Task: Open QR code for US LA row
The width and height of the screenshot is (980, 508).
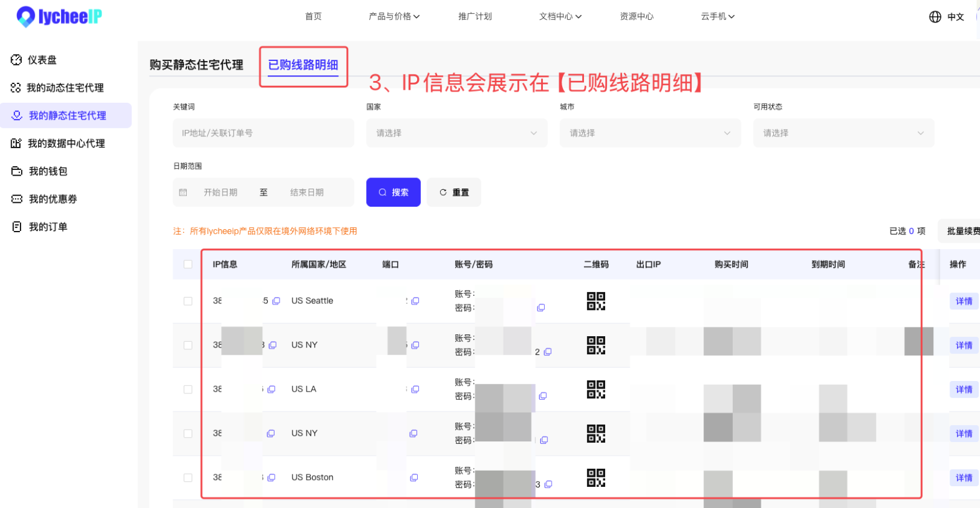Action: click(x=595, y=390)
